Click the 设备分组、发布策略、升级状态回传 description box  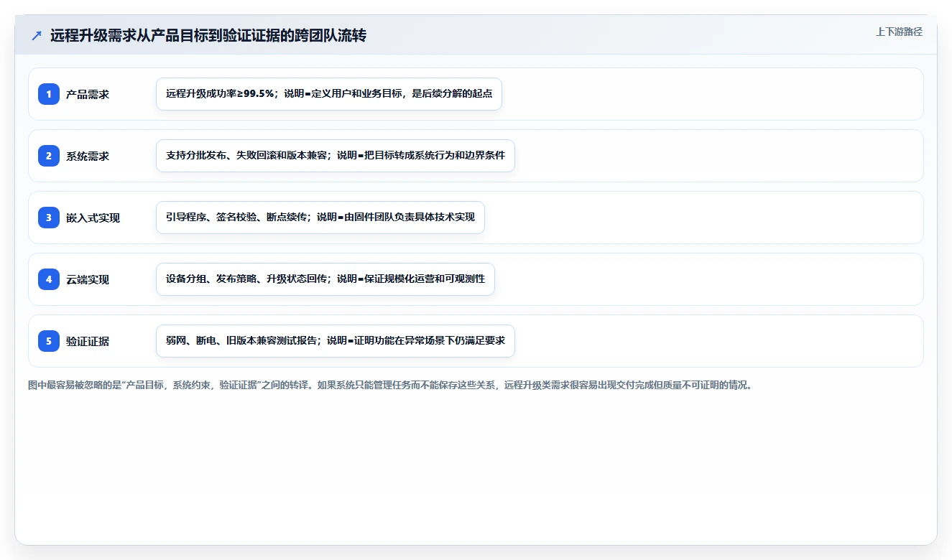click(325, 279)
